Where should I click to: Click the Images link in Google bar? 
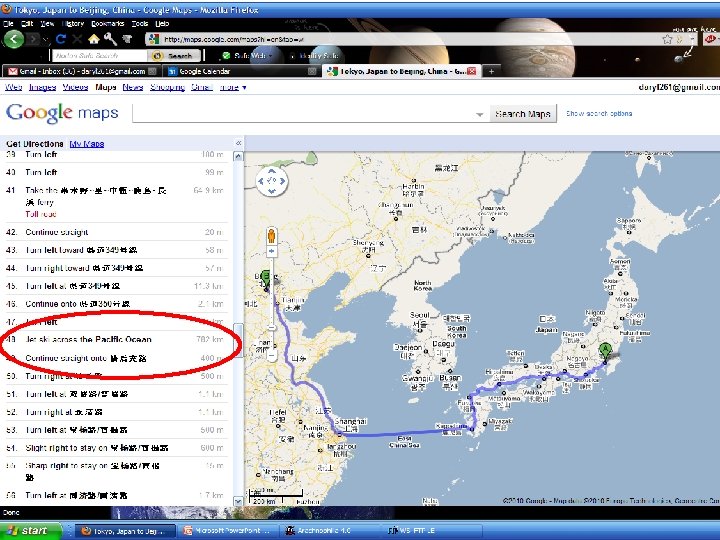pyautogui.click(x=42, y=87)
